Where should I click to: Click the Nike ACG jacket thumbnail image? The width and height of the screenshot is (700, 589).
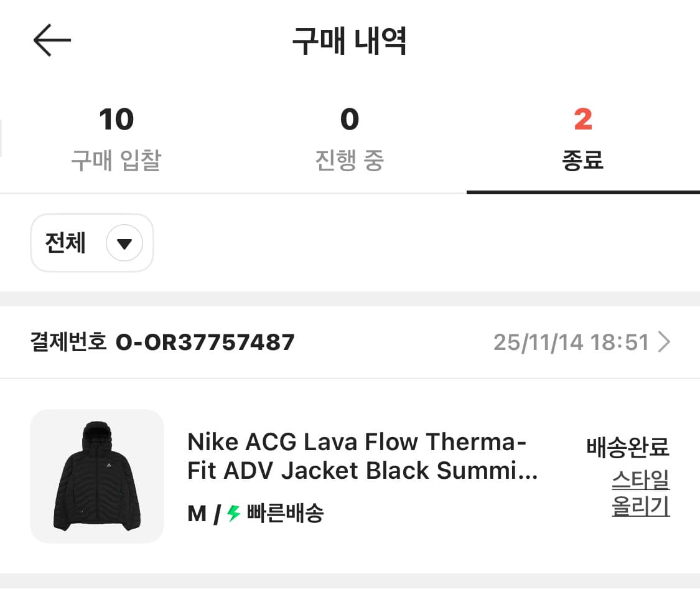pyautogui.click(x=96, y=476)
